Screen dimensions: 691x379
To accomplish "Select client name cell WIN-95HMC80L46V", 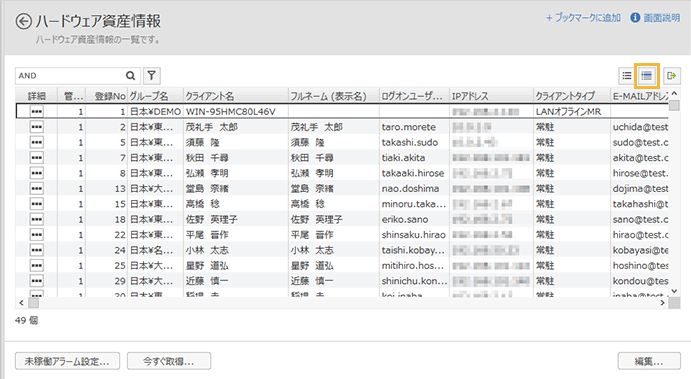I will pyautogui.click(x=236, y=111).
